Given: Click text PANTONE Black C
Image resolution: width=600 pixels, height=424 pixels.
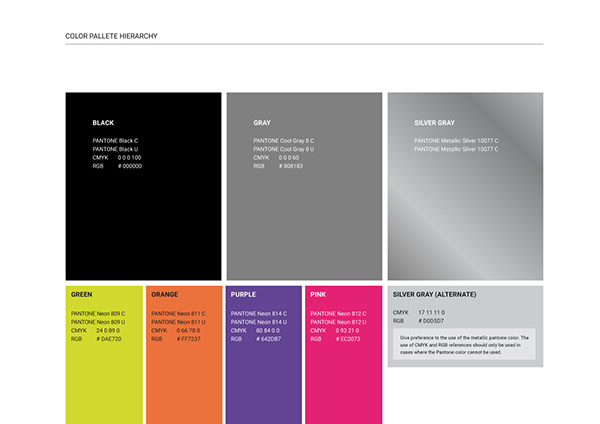Looking at the screenshot, I should click(x=115, y=141).
